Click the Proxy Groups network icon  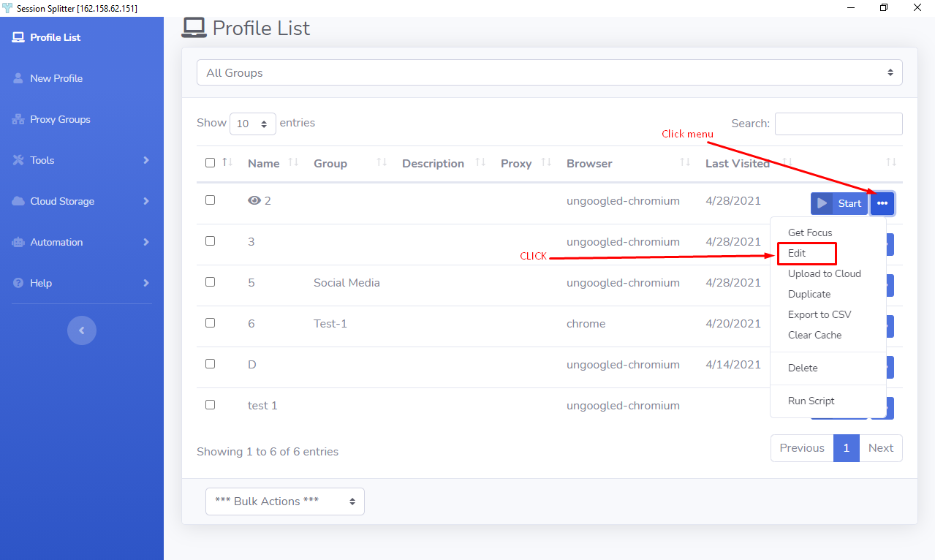coord(18,119)
